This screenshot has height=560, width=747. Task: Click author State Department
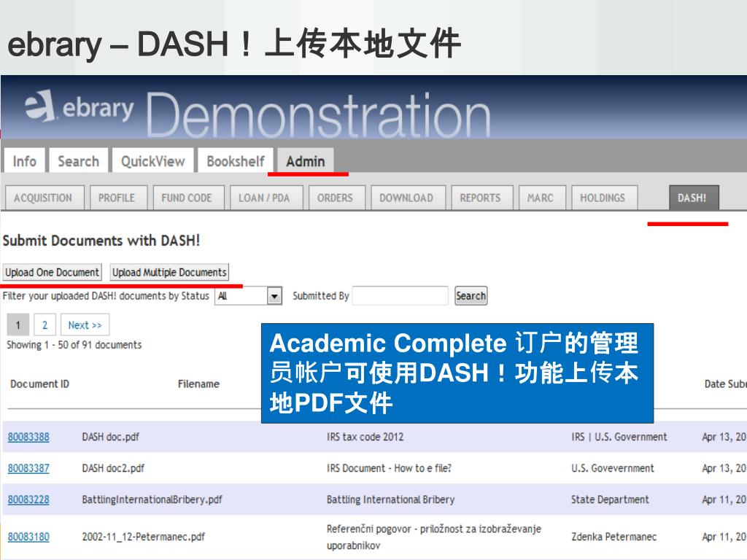point(611,499)
